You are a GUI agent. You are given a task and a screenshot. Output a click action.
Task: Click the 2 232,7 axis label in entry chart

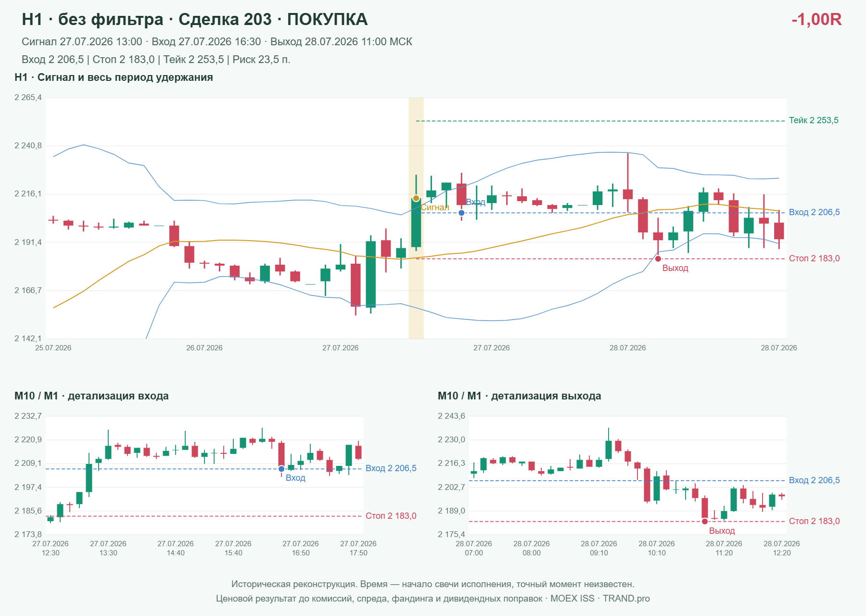click(x=28, y=416)
